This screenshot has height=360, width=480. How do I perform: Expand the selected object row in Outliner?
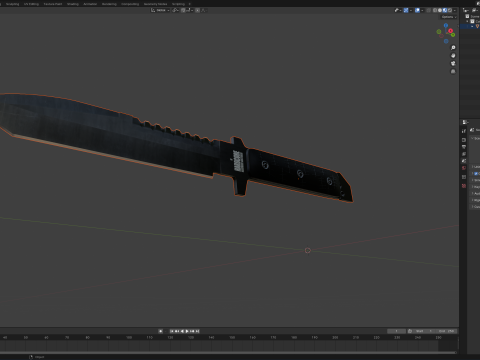(x=472, y=26)
